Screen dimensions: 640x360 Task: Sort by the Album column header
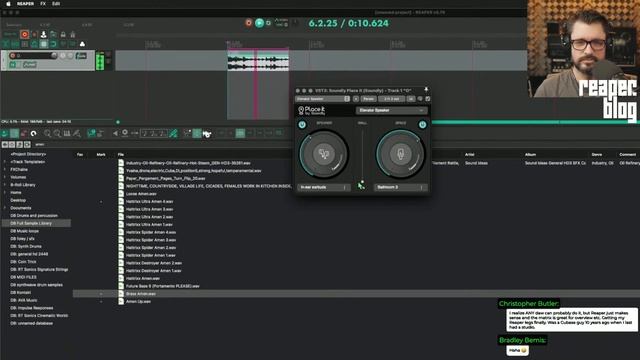click(x=530, y=155)
